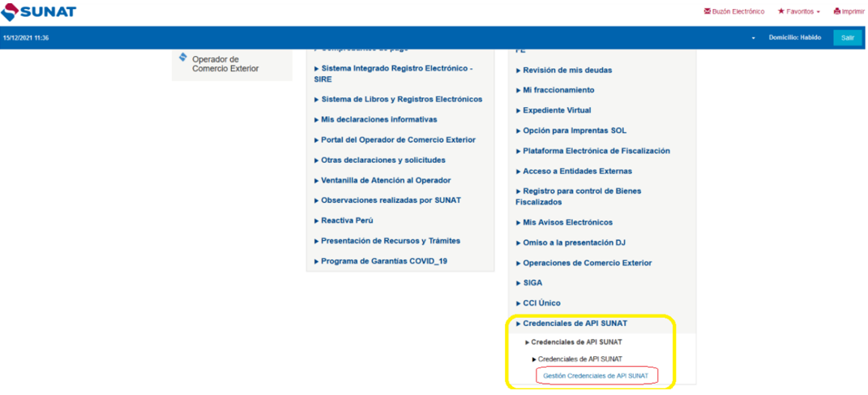Expand Portal del Operador de Comercio Exterior
Screen dimensions: 868x395
pyautogui.click(x=395, y=140)
